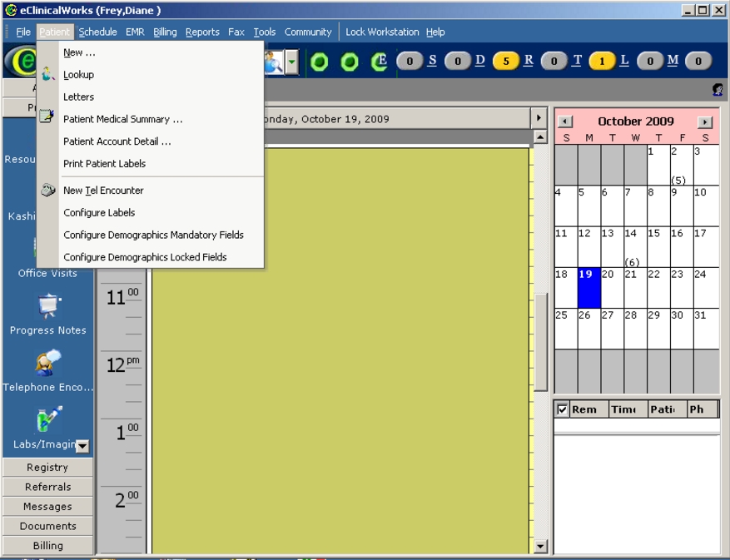
Task: Open the Schedule menu
Action: pyautogui.click(x=97, y=32)
